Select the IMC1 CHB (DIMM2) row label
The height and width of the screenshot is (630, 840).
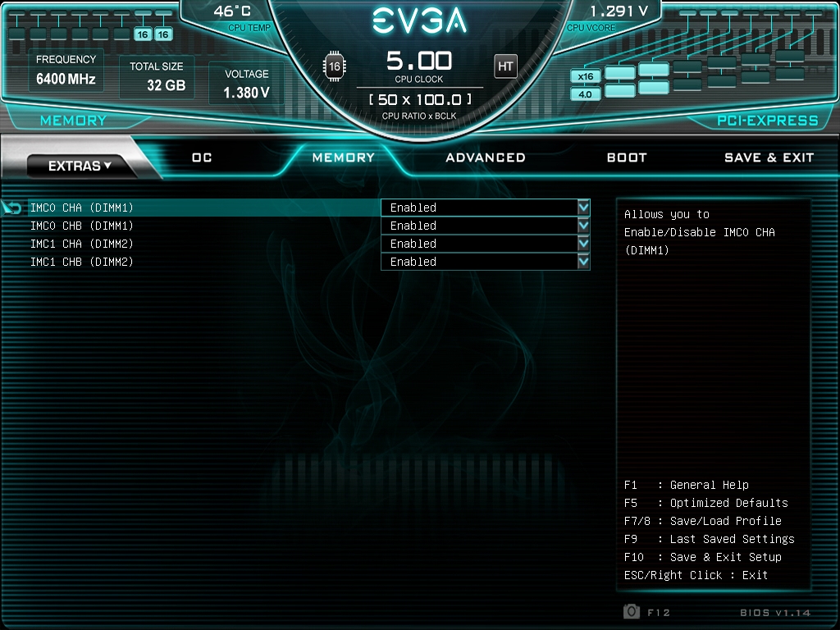82,262
